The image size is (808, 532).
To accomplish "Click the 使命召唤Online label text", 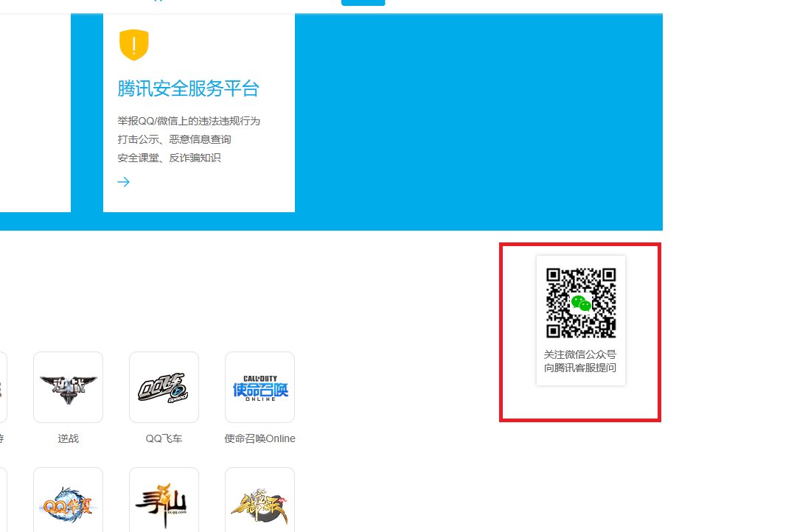I will pos(260,438).
